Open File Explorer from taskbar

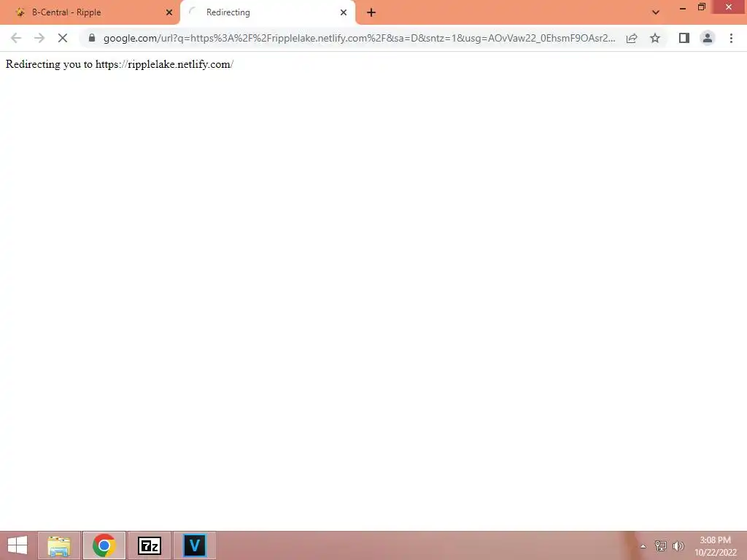click(59, 545)
